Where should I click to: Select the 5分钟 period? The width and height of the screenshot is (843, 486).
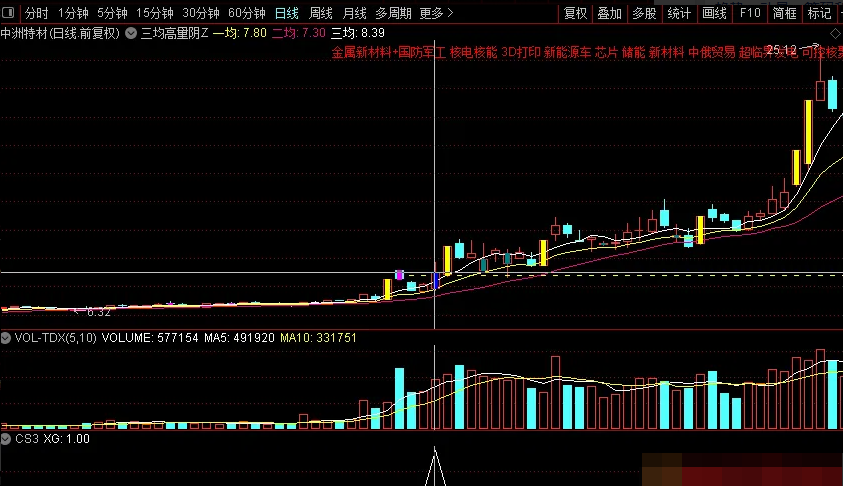tap(112, 13)
